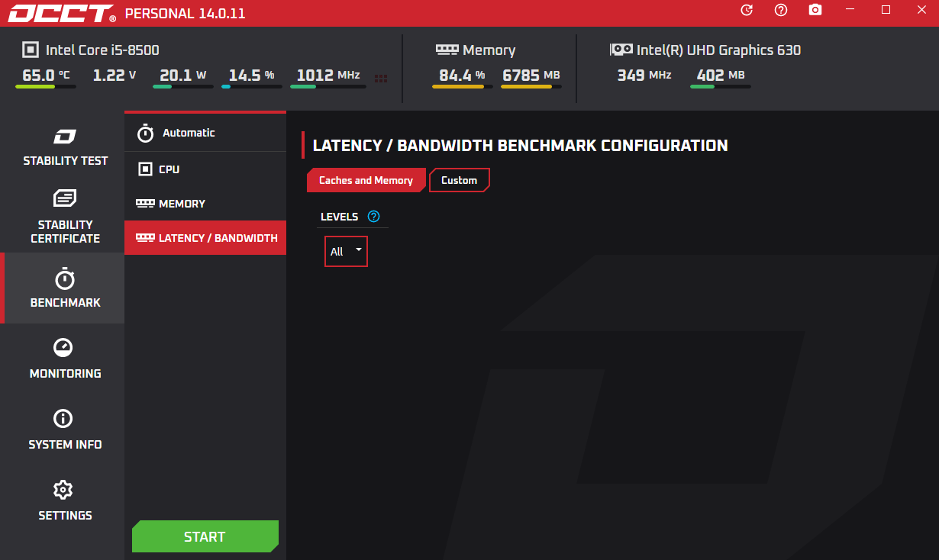
Task: Open help via question mark icon
Action: [x=780, y=10]
